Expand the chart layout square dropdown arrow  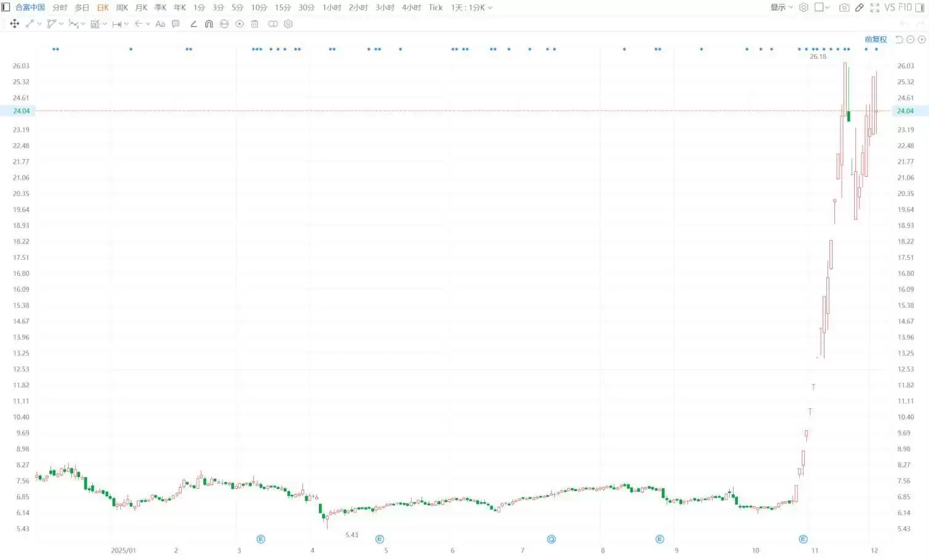(828, 7)
